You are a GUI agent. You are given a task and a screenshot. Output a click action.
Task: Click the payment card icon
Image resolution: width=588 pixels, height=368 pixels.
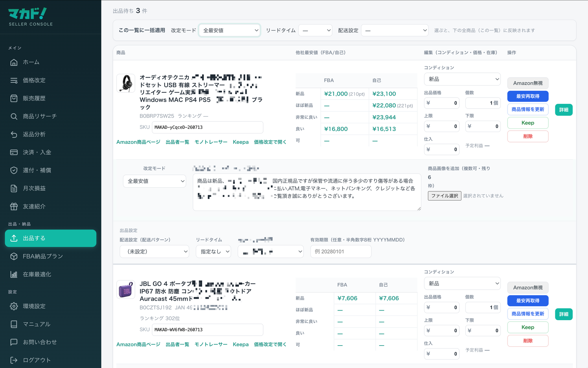pyautogui.click(x=14, y=152)
